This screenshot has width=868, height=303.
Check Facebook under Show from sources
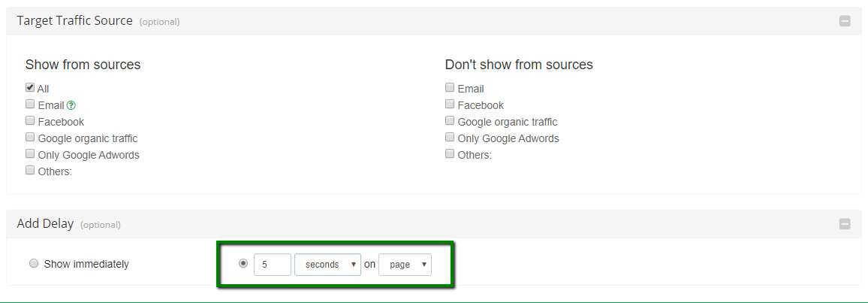pos(30,121)
